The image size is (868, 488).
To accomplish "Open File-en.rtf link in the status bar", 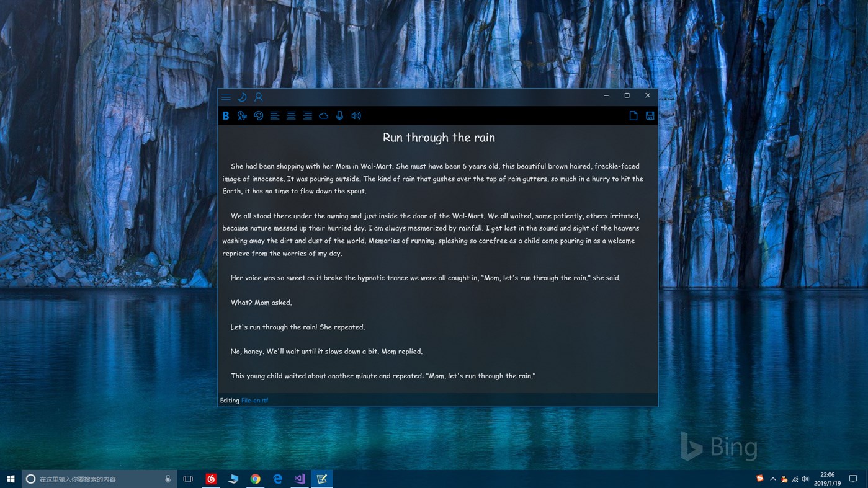I will 254,400.
